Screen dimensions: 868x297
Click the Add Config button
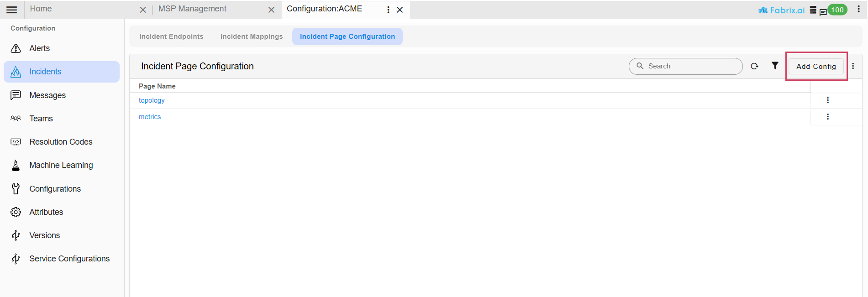815,66
